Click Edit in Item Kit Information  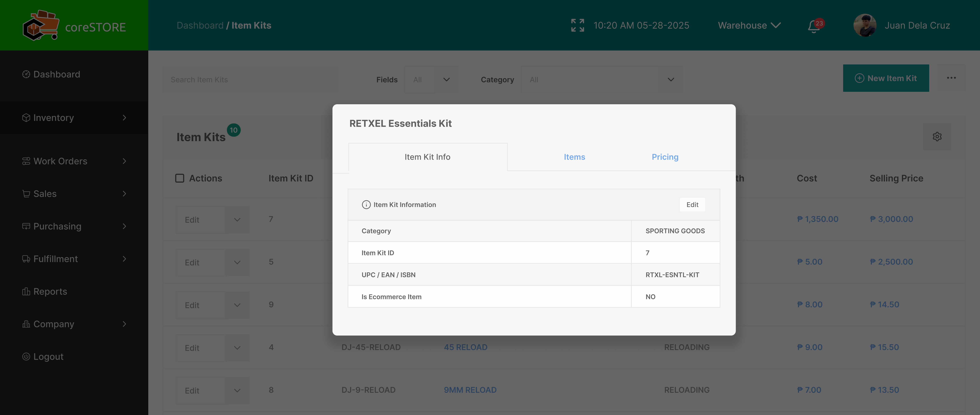(x=692, y=205)
